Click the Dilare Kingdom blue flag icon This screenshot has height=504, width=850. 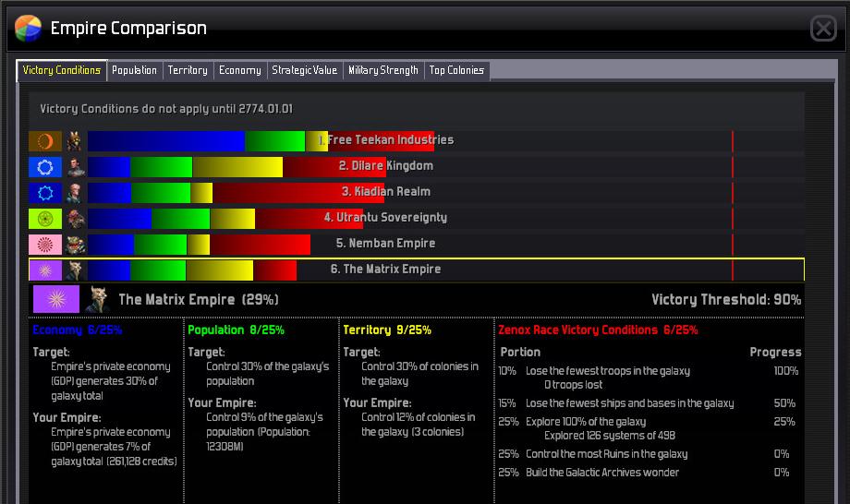coord(45,167)
